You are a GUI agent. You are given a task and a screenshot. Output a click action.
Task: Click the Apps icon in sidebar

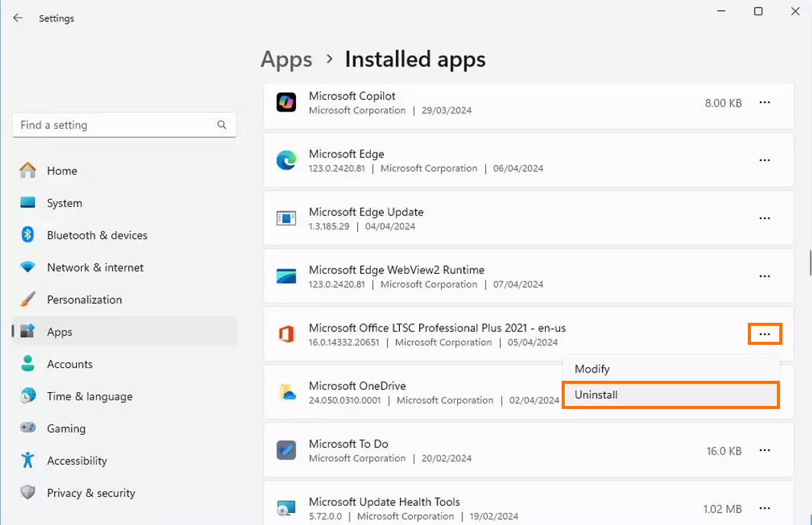point(27,331)
